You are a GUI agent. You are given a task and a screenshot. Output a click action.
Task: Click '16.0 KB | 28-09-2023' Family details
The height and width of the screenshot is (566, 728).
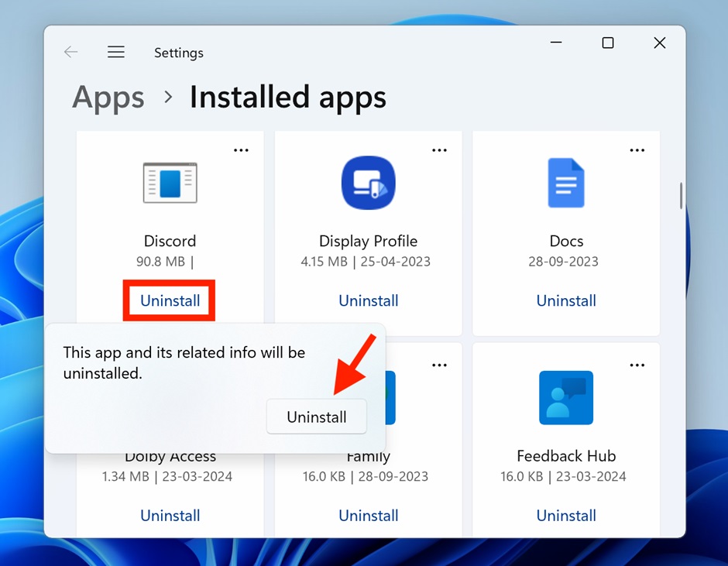click(366, 476)
